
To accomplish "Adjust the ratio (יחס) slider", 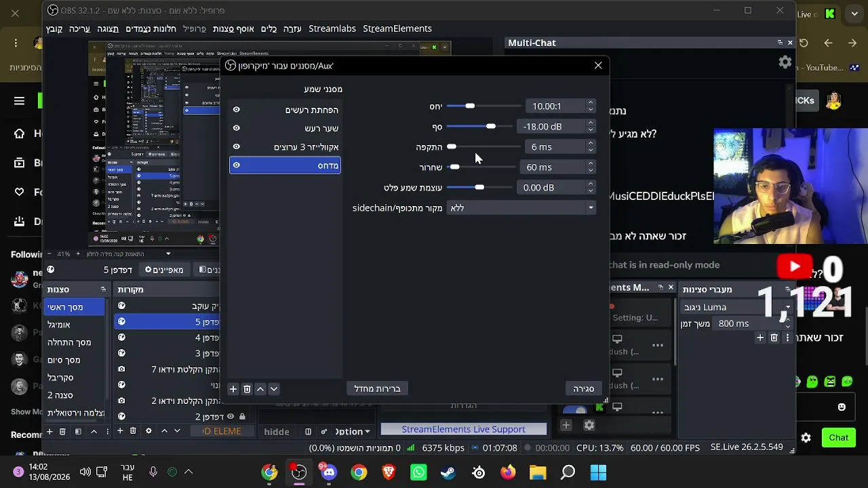I will (x=483, y=106).
